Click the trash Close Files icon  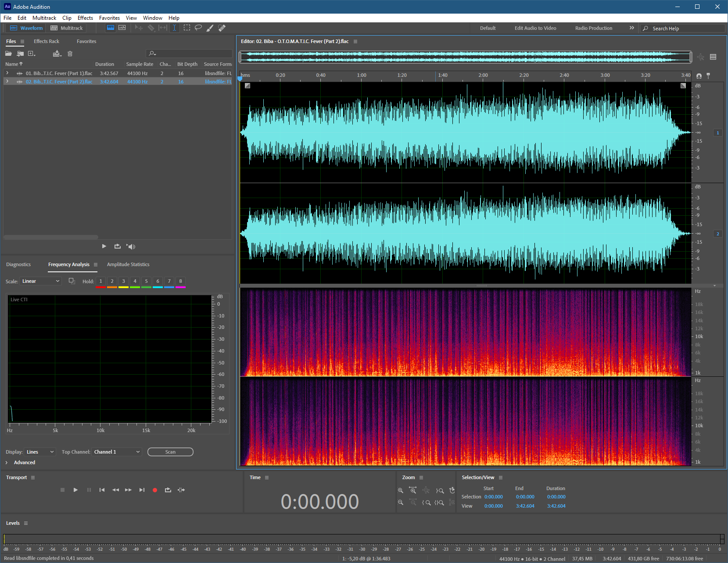point(70,54)
